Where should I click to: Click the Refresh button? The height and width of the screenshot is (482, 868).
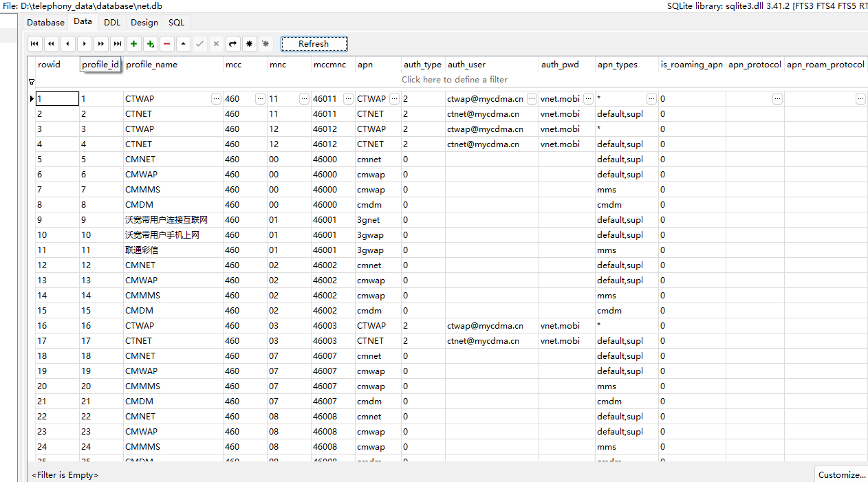point(314,44)
